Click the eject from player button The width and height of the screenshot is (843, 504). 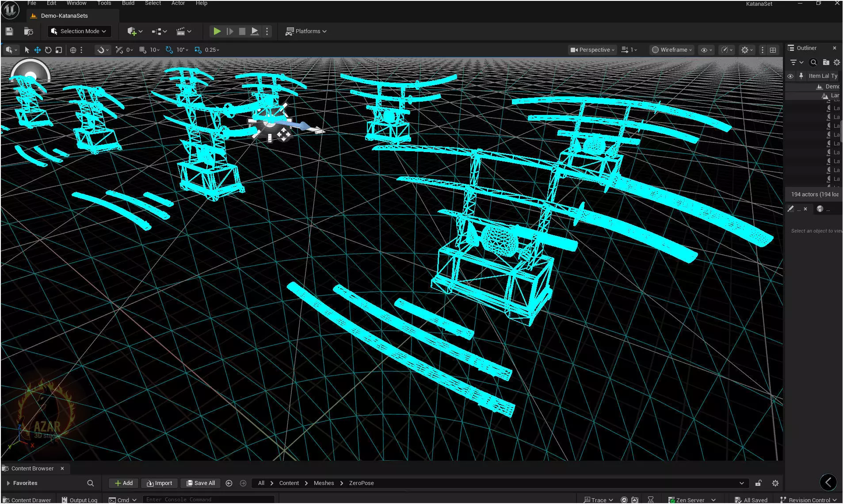coord(255,31)
